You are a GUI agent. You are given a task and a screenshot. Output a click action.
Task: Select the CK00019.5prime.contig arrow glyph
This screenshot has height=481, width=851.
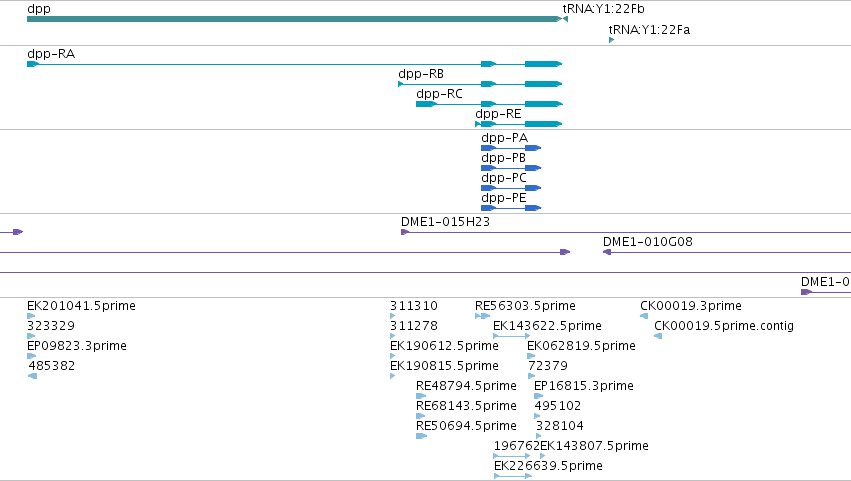click(658, 336)
